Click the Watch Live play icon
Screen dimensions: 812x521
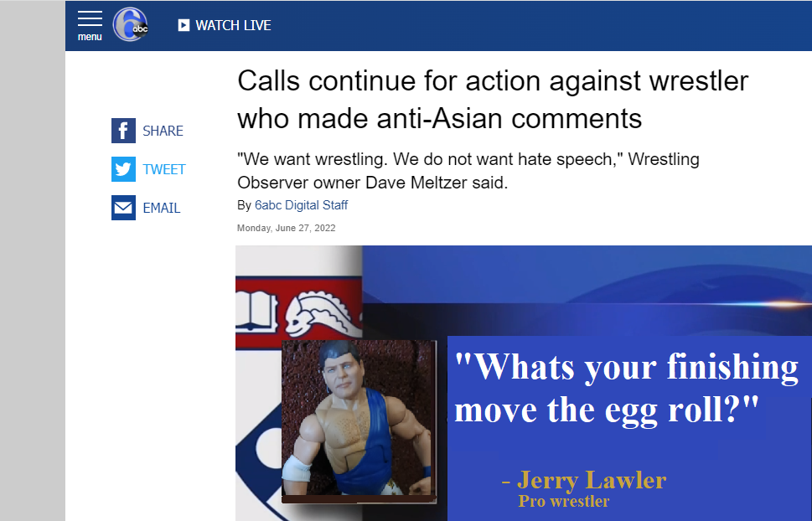(x=184, y=25)
